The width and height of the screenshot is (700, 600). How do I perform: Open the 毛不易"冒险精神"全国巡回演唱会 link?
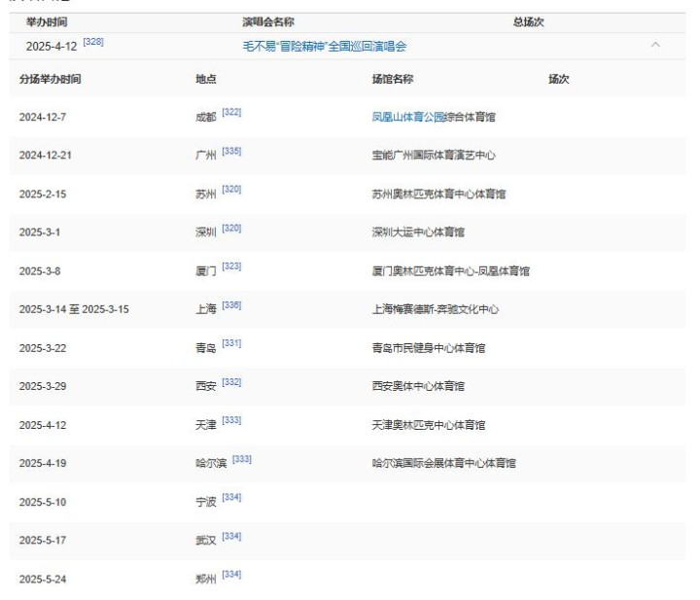tap(324, 47)
